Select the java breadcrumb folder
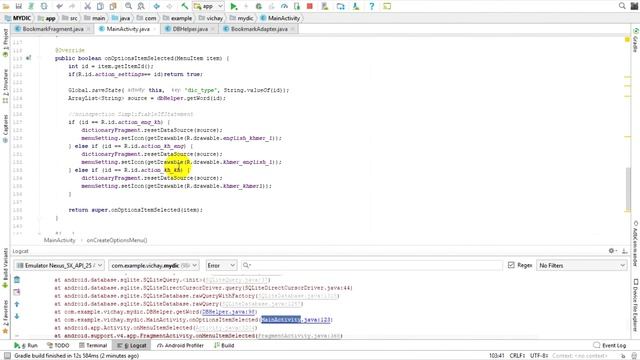The height and width of the screenshot is (360, 640). 121,18
